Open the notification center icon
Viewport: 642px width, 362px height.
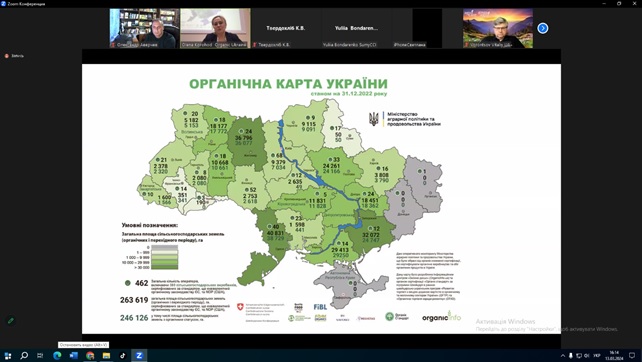[x=632, y=355]
